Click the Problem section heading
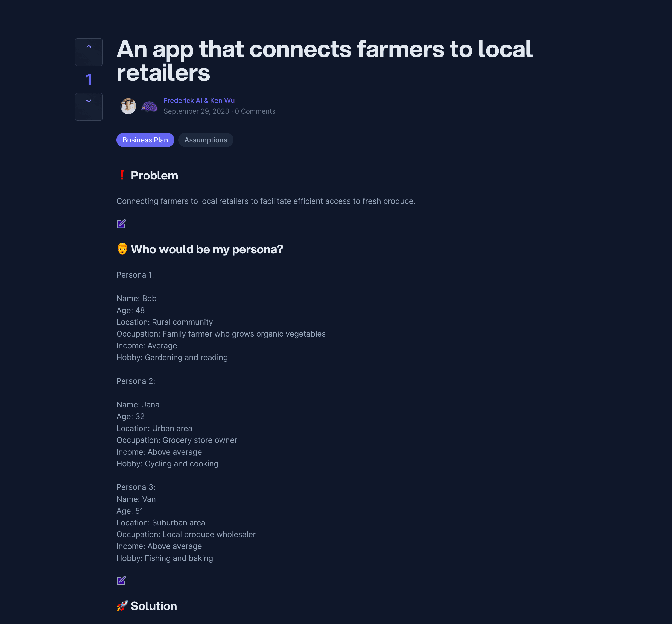 [x=154, y=176]
